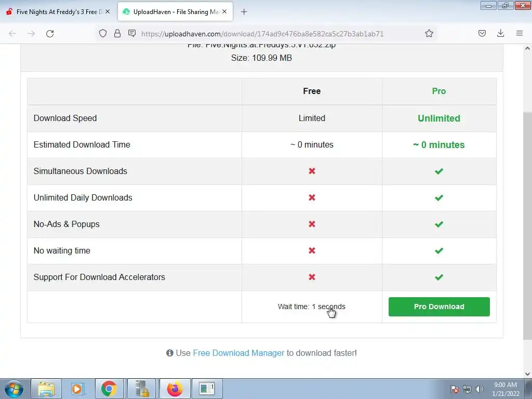Click the browser back arrow
532x399 pixels.
point(12,34)
